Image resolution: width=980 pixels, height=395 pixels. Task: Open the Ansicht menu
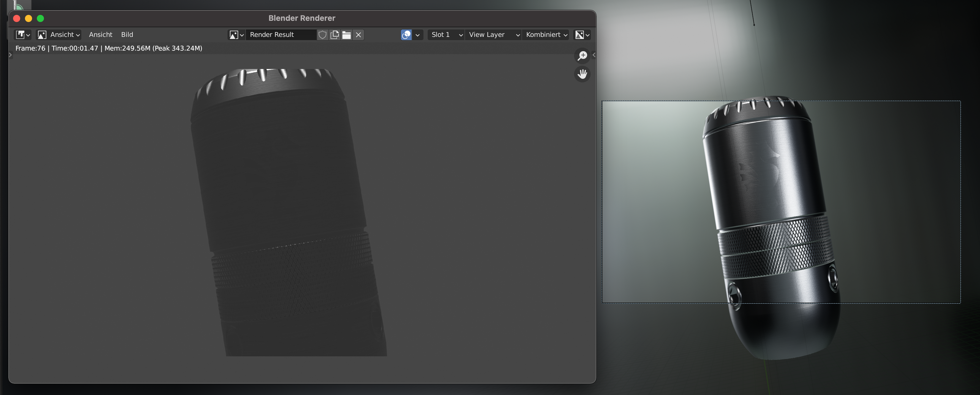tap(100, 35)
